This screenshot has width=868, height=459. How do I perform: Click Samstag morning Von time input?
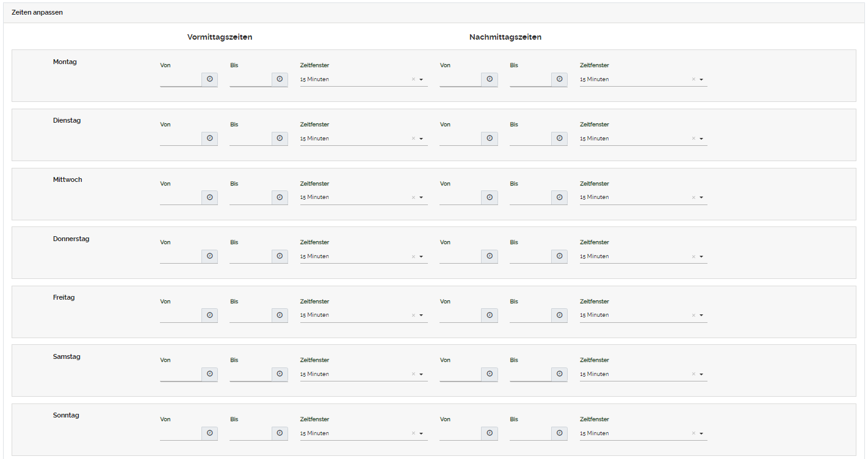pyautogui.click(x=181, y=374)
